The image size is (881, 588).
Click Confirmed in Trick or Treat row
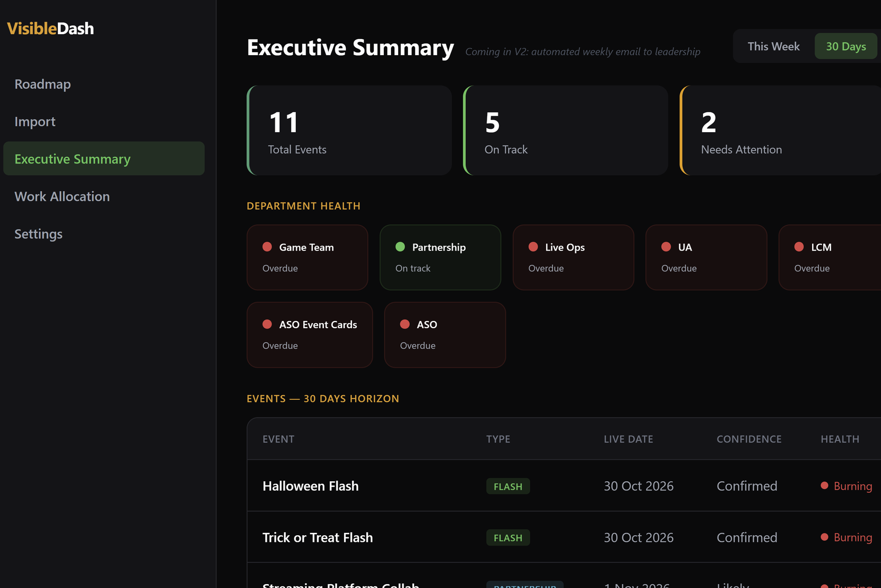click(x=747, y=537)
